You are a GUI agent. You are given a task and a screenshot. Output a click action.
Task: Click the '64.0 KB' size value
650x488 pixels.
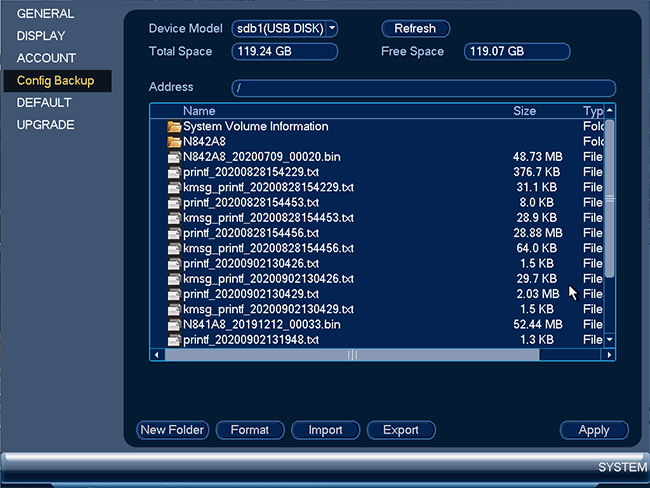pos(537,249)
